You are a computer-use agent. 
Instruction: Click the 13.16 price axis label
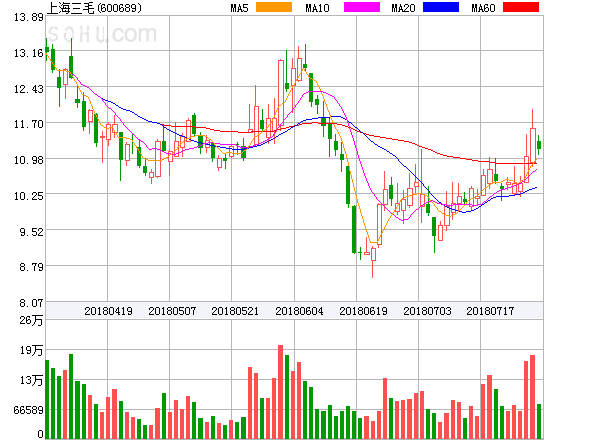(x=29, y=53)
